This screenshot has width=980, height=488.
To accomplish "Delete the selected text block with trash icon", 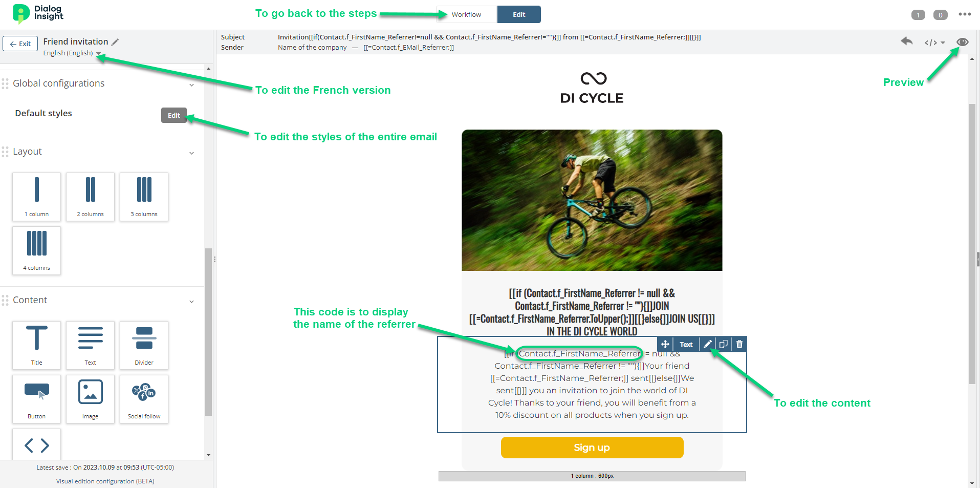I will (x=739, y=344).
